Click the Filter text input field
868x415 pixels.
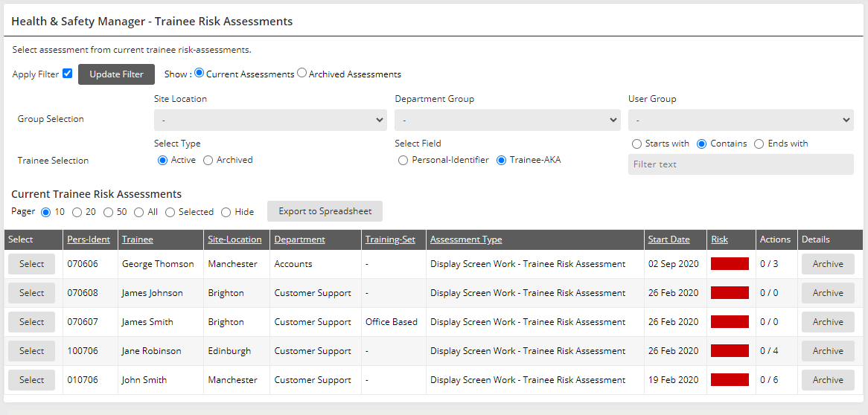click(741, 164)
